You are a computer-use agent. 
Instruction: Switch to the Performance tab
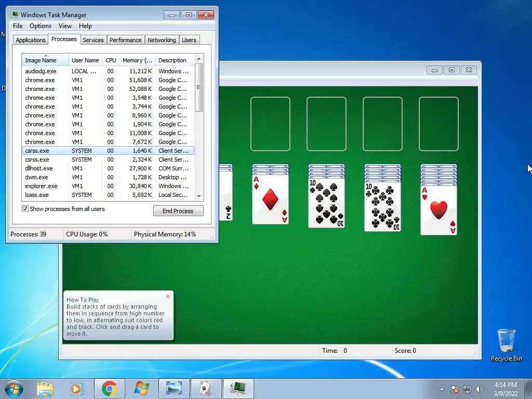125,40
